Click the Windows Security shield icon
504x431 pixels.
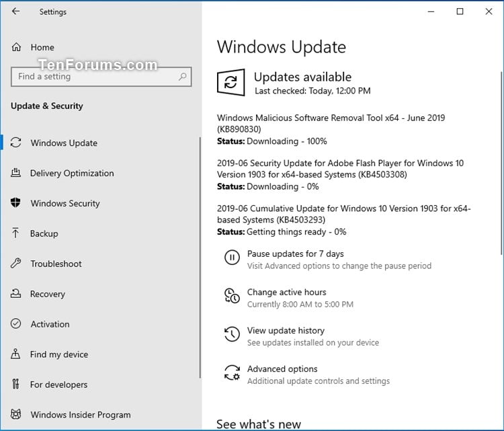pos(15,202)
